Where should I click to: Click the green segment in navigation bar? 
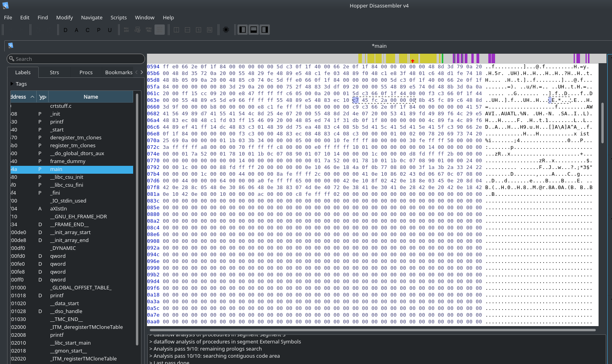[442, 58]
